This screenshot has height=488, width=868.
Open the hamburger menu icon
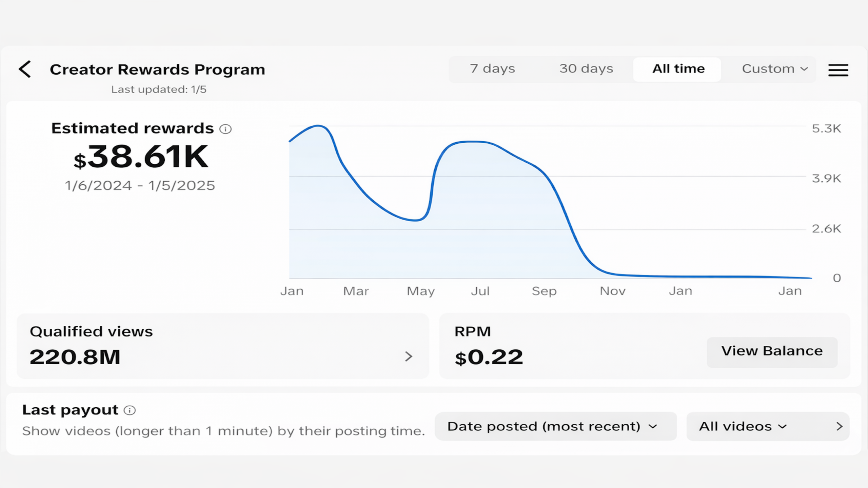pyautogui.click(x=838, y=70)
